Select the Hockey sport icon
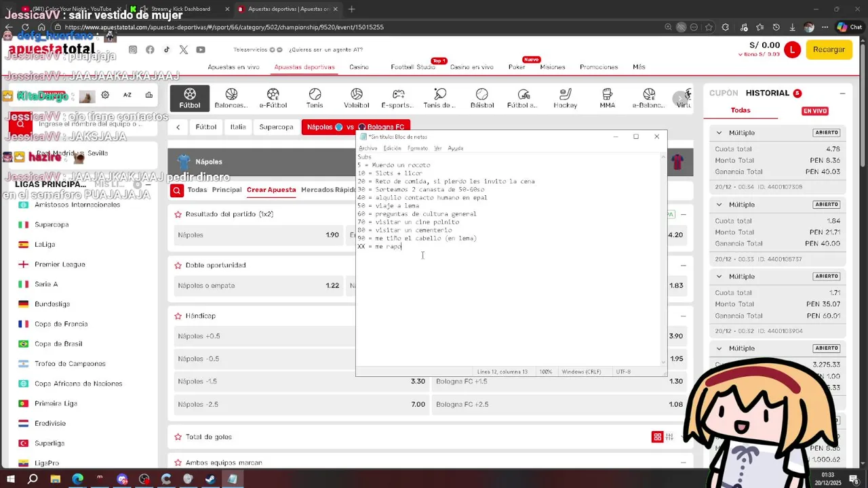This screenshot has width=868, height=488. click(566, 98)
